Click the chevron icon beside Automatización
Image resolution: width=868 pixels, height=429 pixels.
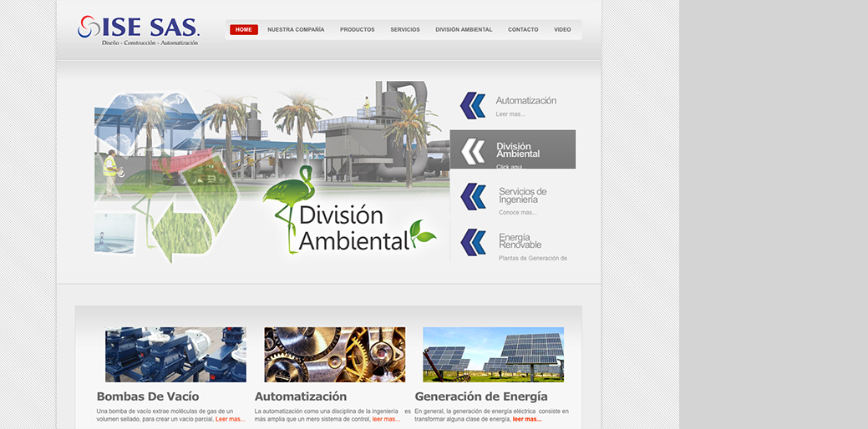(473, 106)
